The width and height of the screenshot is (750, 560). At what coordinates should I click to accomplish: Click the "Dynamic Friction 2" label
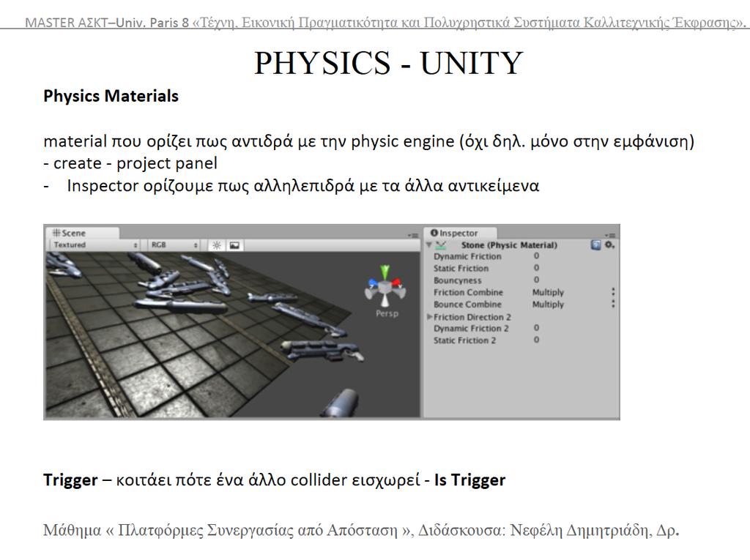click(x=471, y=328)
